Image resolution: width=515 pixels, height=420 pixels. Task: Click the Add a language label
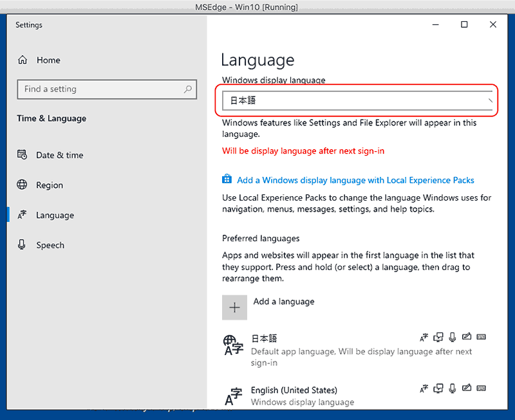point(284,302)
